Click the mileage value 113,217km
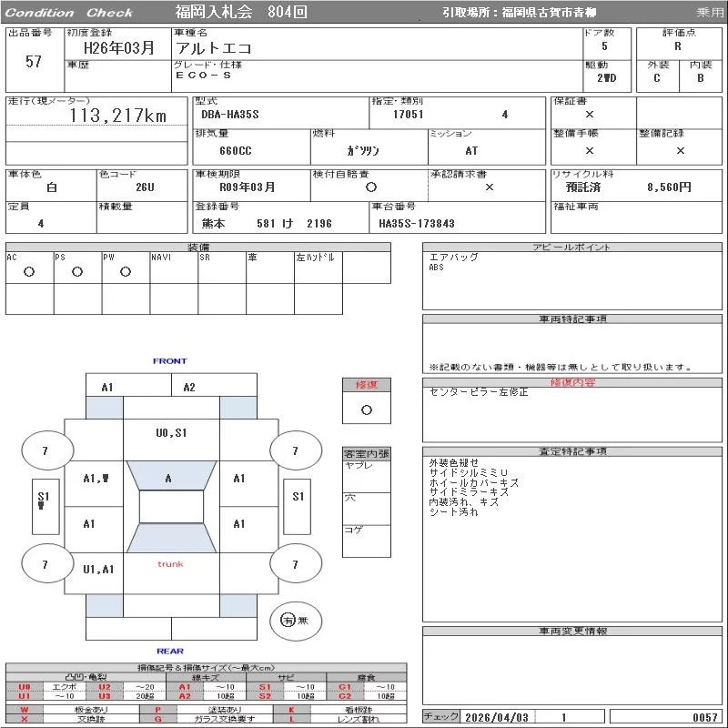Image resolution: width=728 pixels, height=728 pixels. (x=117, y=116)
